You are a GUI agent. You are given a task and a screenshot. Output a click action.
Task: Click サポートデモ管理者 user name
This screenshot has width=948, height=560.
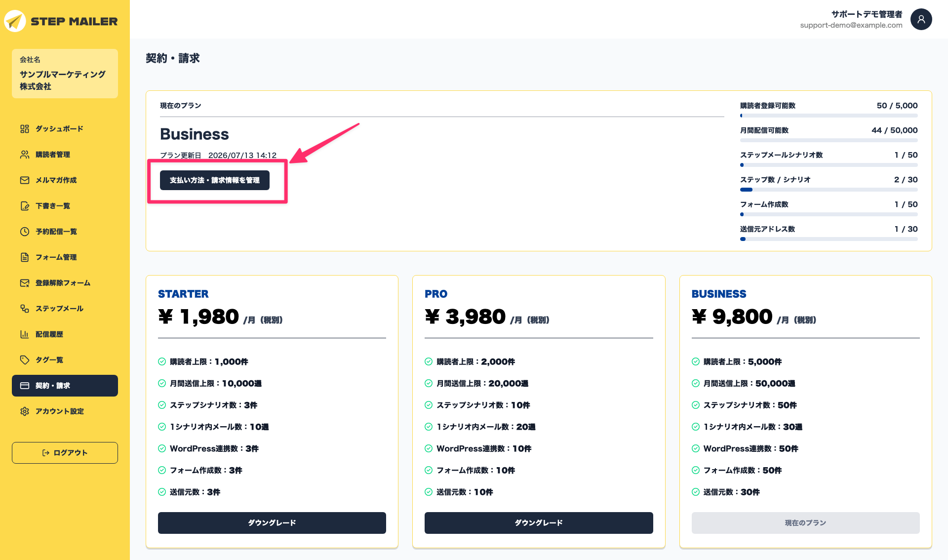867,14
